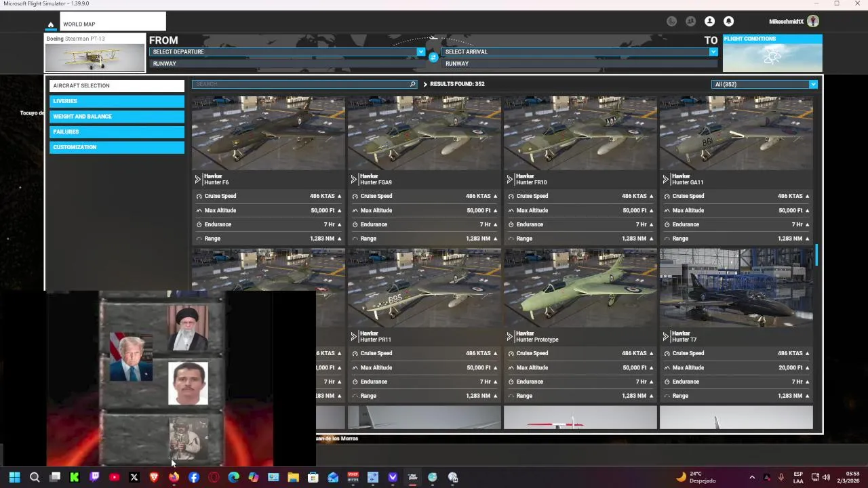Go to the main menu via home icon
868x488 pixels.
coord(50,24)
